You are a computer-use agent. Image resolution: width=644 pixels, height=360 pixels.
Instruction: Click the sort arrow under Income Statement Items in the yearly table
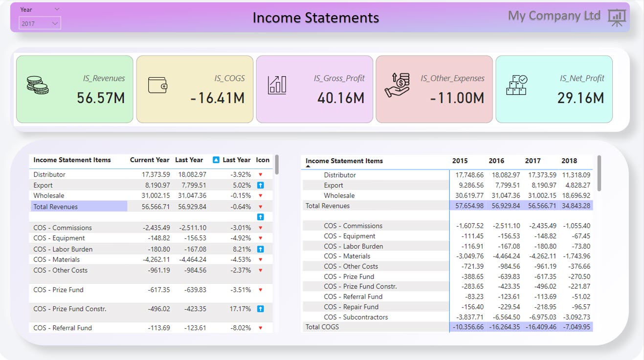coord(309,167)
